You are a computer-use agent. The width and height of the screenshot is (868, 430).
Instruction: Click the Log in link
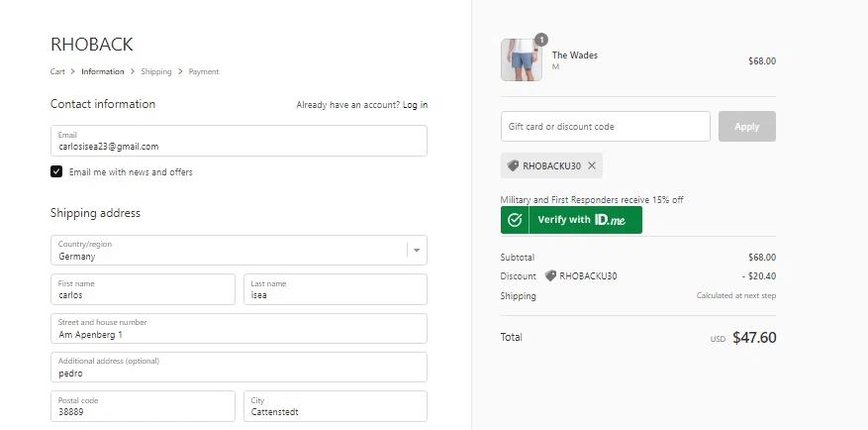click(x=415, y=104)
